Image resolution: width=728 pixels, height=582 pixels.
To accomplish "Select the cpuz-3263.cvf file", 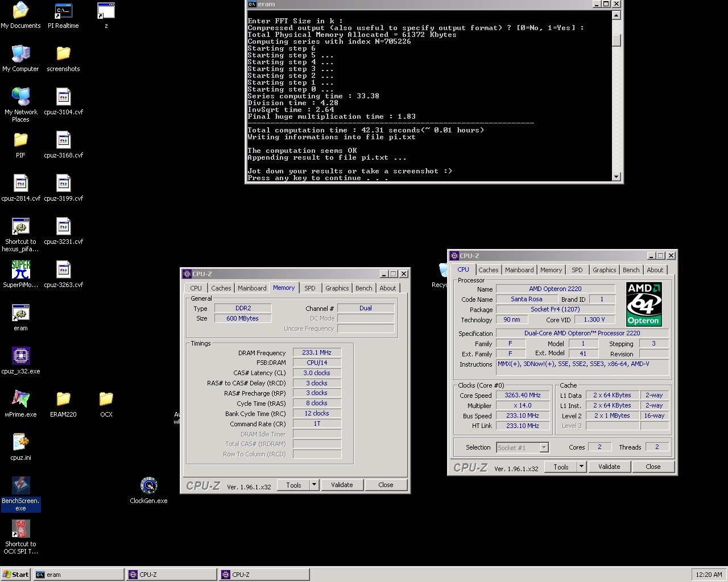I will coord(63,275).
